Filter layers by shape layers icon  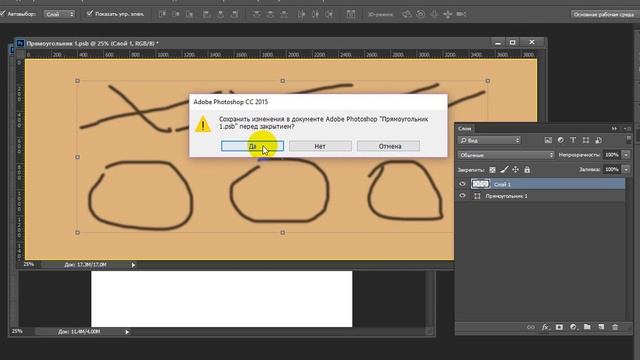[x=586, y=140]
